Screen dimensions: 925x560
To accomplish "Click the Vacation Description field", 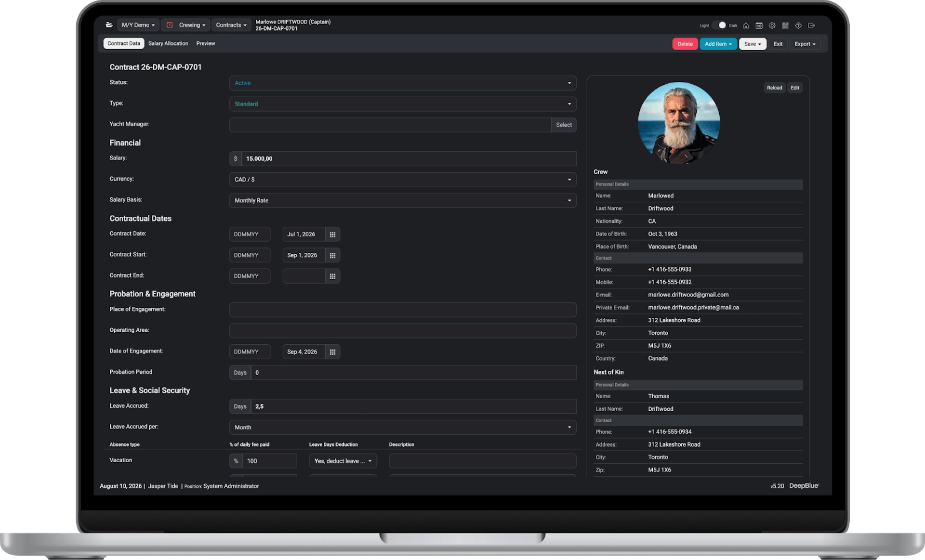I will (x=482, y=461).
